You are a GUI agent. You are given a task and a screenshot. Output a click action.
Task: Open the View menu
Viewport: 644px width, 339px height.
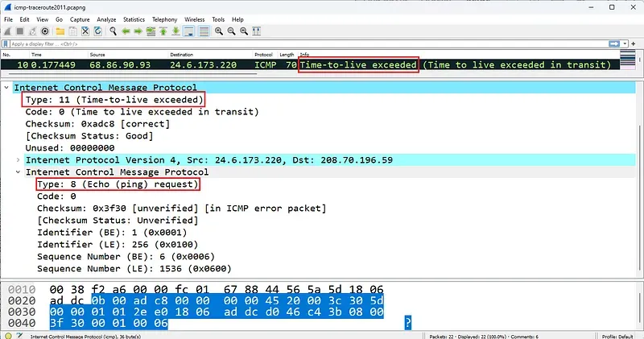coord(43,19)
